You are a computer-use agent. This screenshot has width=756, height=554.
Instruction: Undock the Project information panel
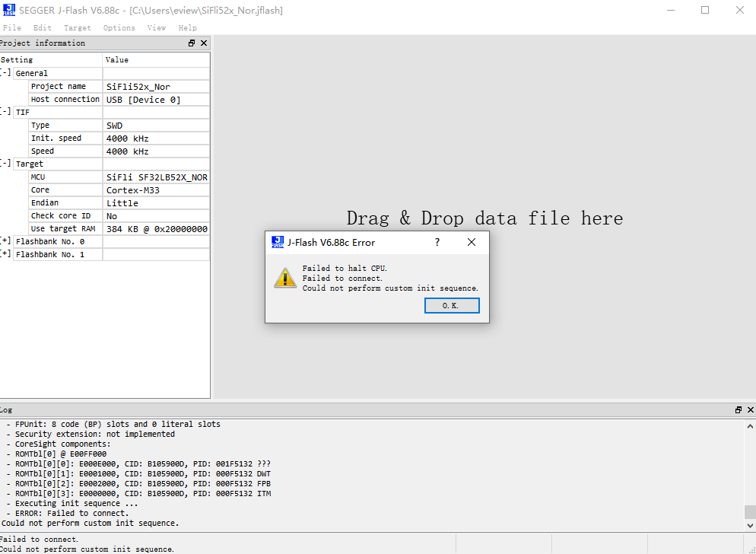(x=192, y=43)
